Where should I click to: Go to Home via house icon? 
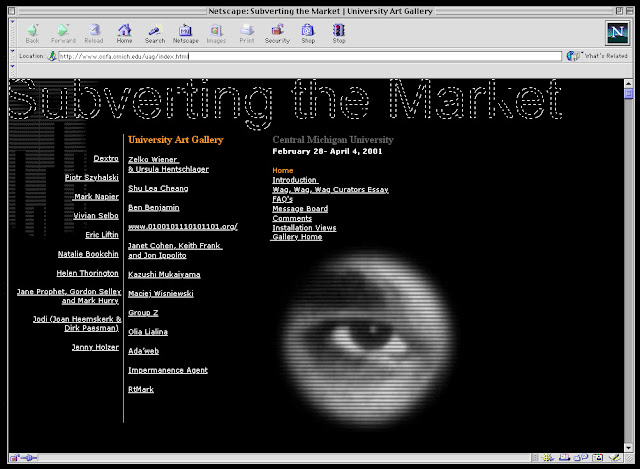(x=124, y=31)
